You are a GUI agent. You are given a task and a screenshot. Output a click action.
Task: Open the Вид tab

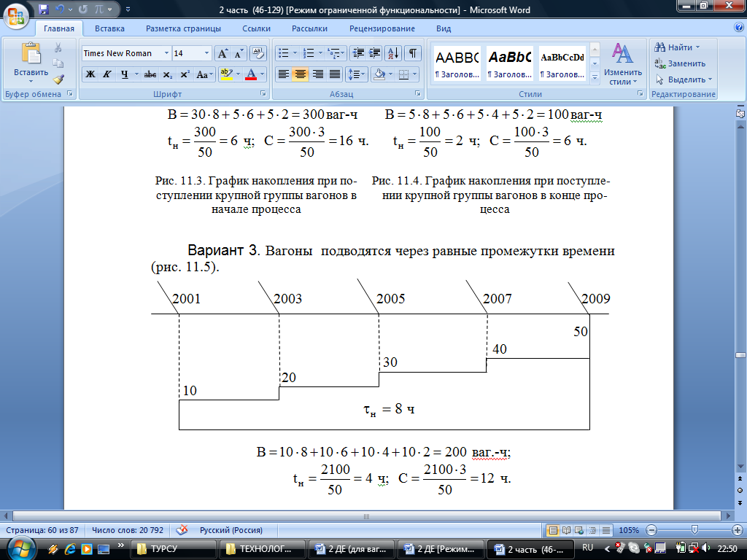point(444,28)
